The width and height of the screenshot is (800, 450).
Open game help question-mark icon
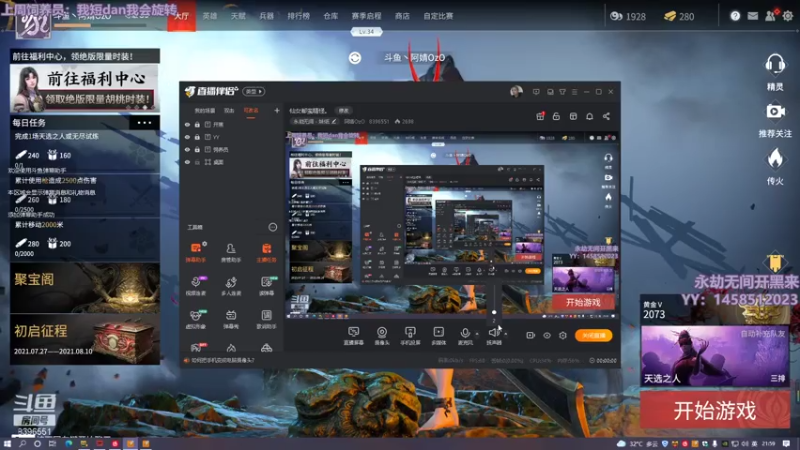(735, 16)
